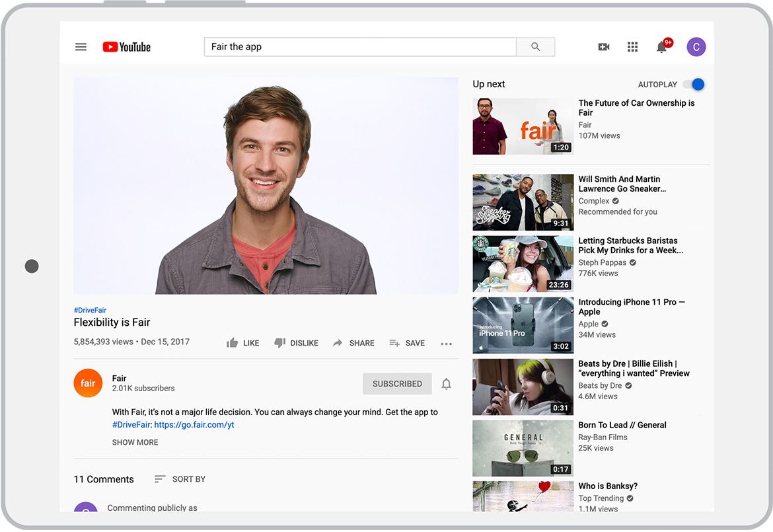
Task: Open notifications bell in header
Action: click(x=661, y=47)
